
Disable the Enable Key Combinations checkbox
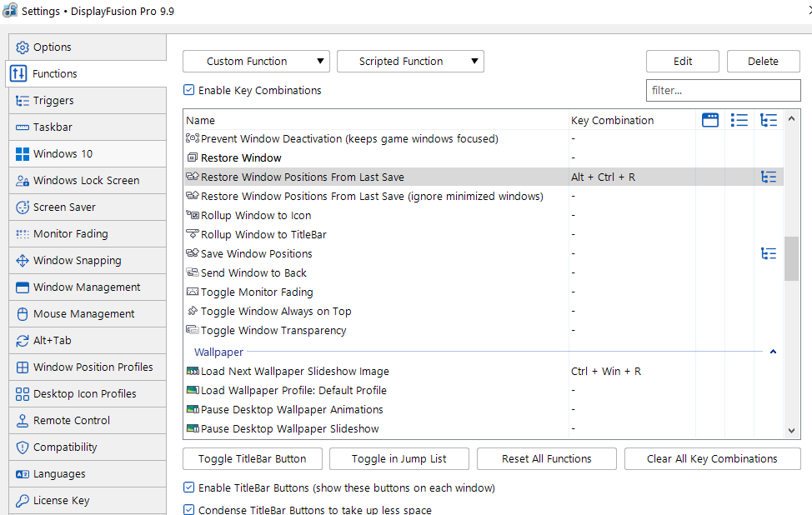189,90
